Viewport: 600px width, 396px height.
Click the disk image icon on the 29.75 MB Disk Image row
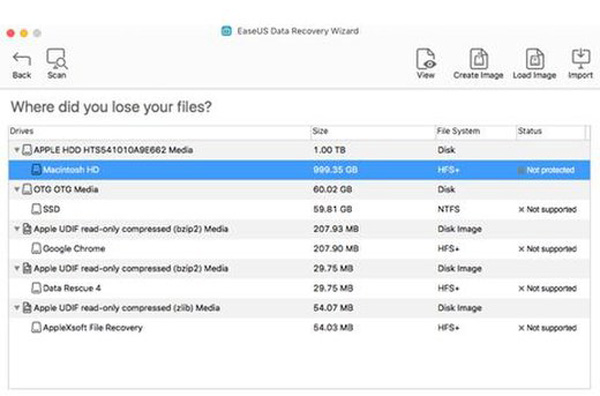coord(27,268)
